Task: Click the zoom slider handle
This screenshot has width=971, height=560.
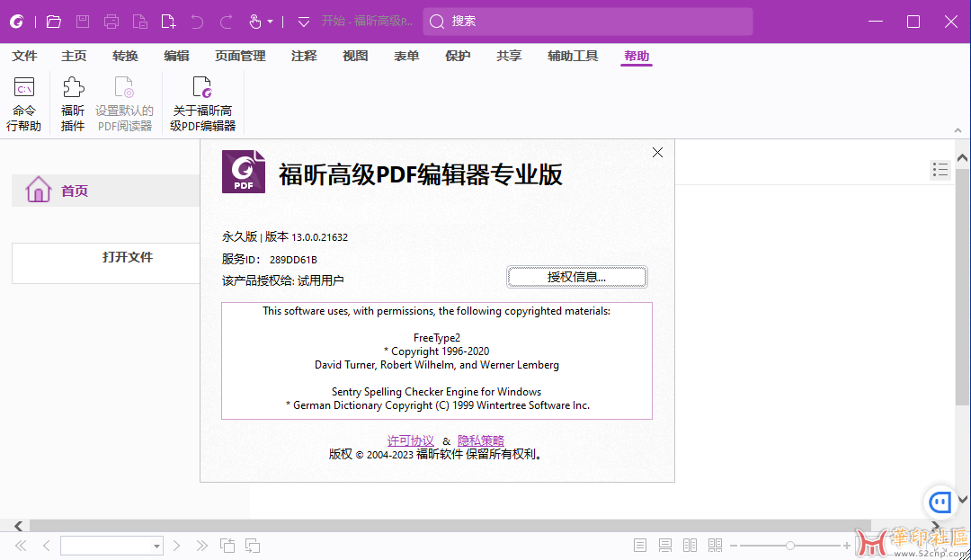Action: coord(790,546)
